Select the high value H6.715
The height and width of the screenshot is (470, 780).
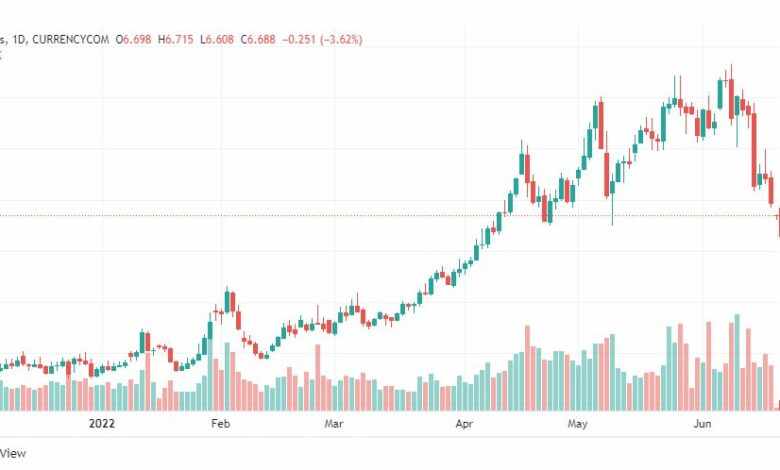[176, 39]
